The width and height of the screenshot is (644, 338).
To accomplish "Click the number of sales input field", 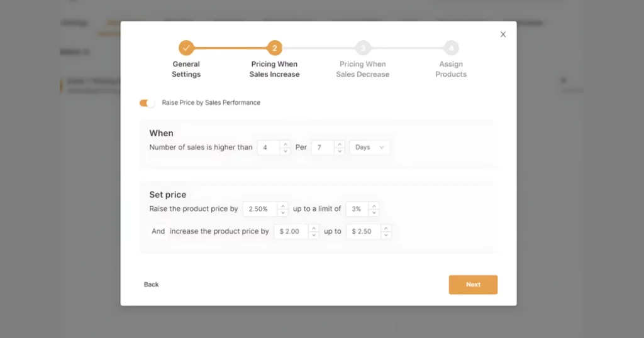I will (x=269, y=147).
